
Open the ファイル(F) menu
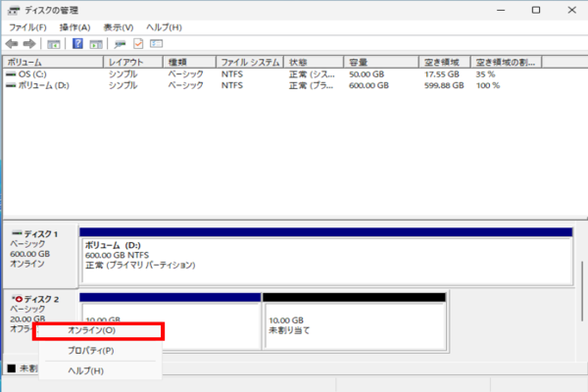pyautogui.click(x=27, y=26)
